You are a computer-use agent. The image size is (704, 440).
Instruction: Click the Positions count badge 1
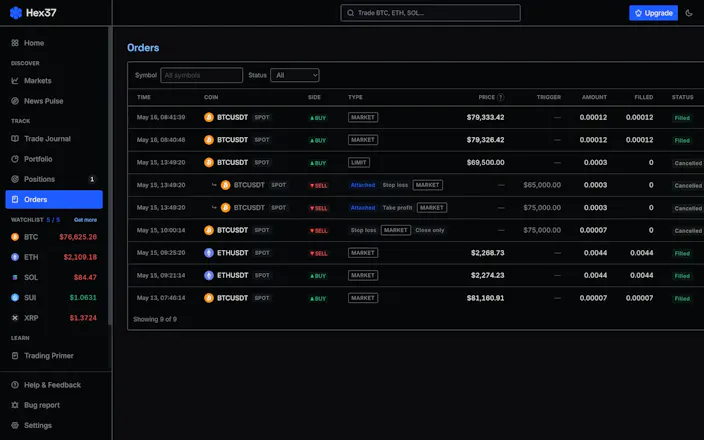92,179
